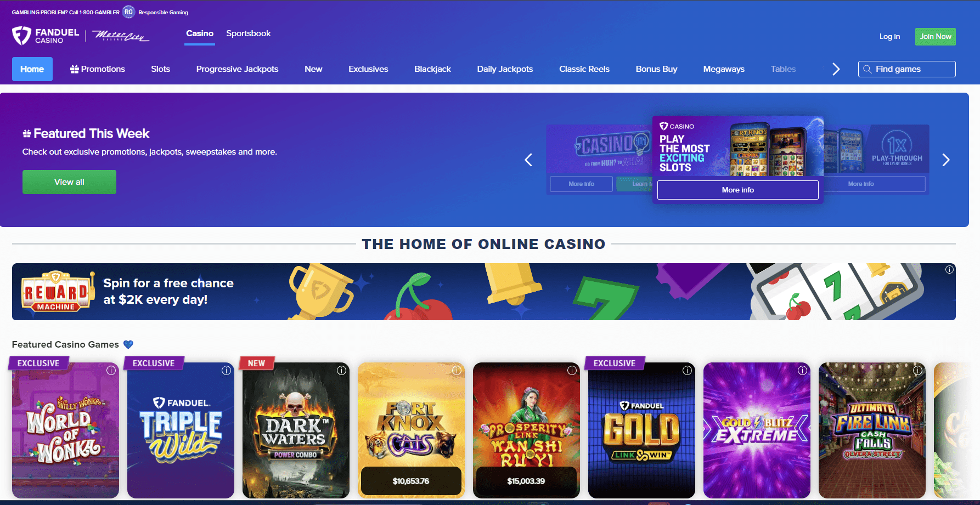Expand category nav with right chevron
980x505 pixels.
pos(836,69)
